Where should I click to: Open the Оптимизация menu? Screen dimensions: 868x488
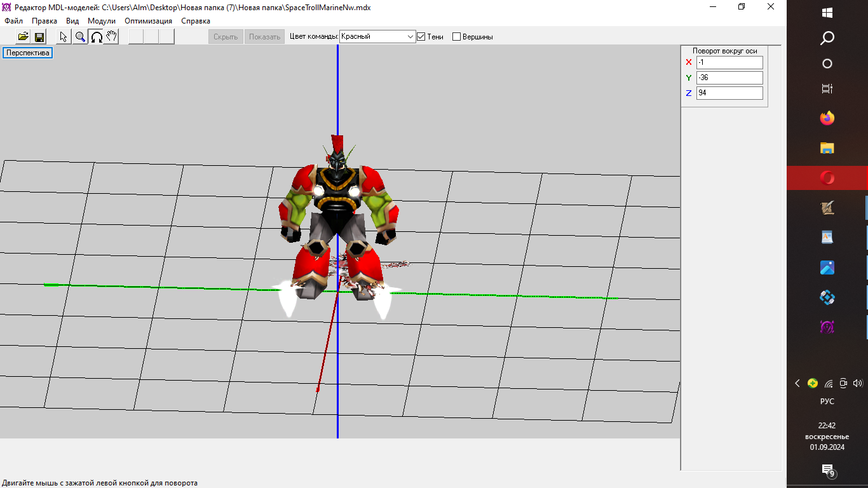148,21
